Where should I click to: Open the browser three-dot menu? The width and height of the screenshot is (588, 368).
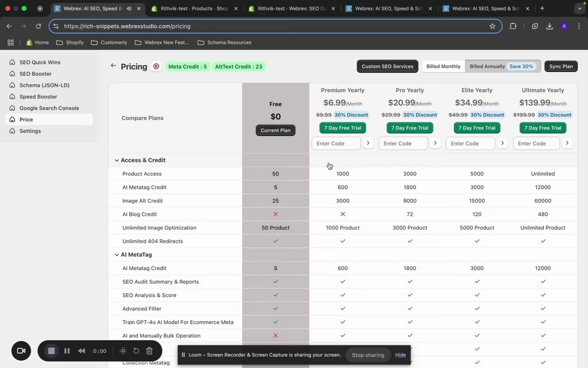(x=579, y=26)
